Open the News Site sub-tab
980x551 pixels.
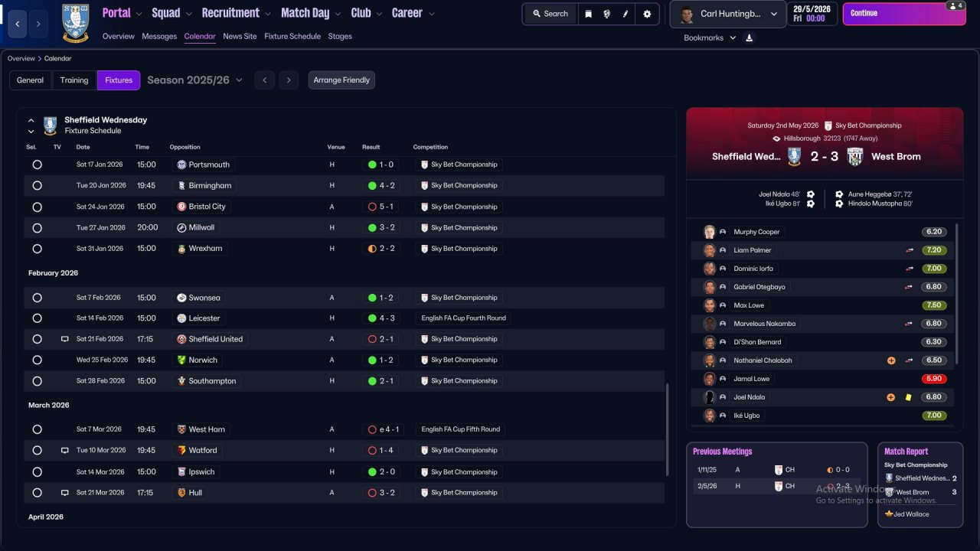[x=240, y=36]
